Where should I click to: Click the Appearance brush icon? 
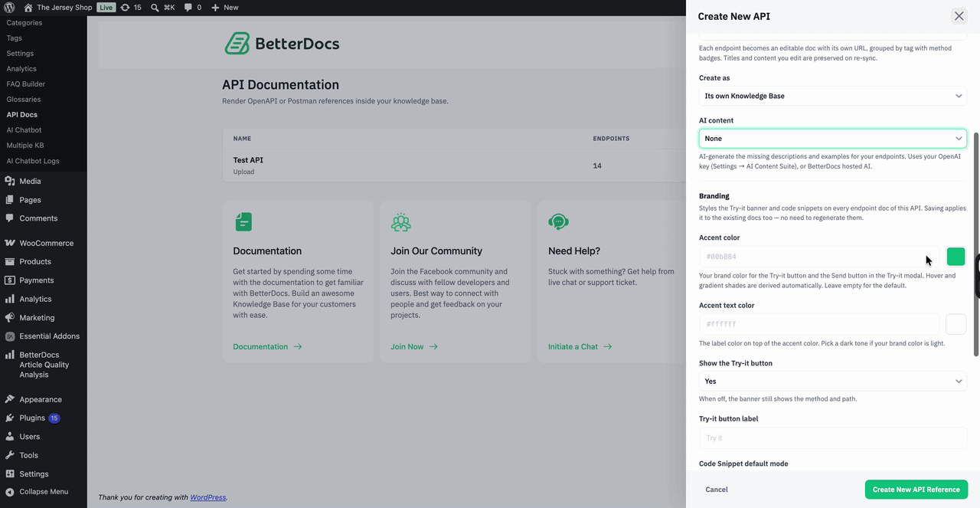(x=10, y=399)
